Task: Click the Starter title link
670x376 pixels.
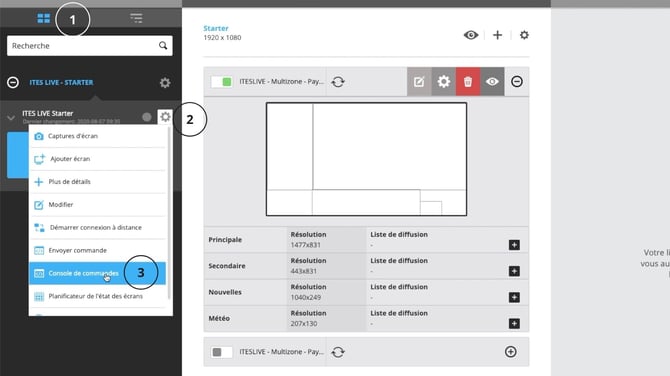Action: 216,28
